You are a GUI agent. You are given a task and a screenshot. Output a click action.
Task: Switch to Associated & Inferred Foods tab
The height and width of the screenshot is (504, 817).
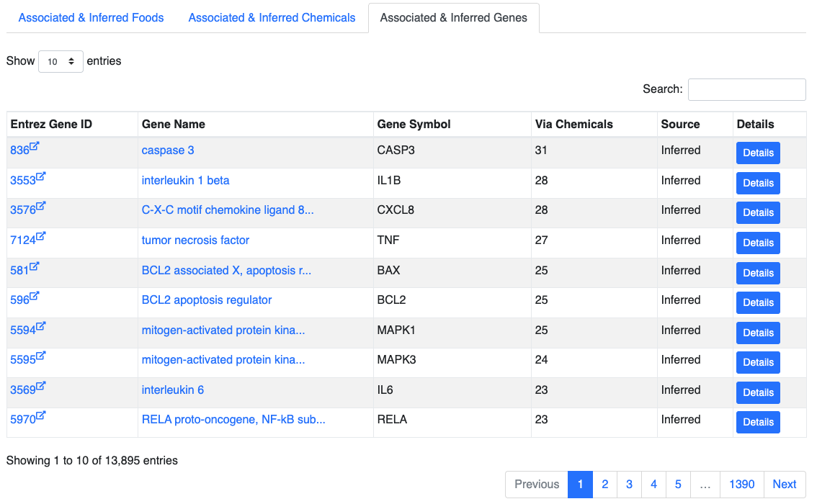click(x=91, y=18)
